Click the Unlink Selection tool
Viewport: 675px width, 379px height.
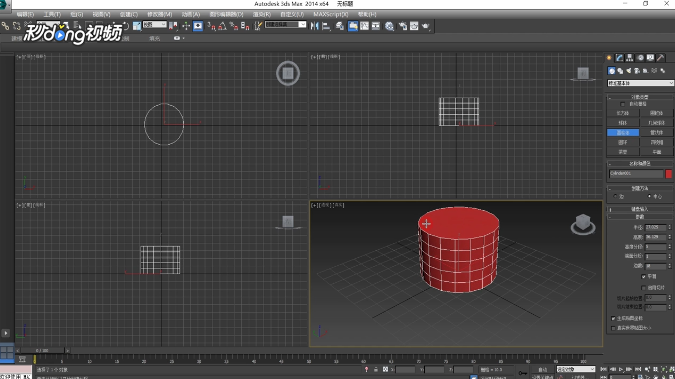click(x=16, y=26)
